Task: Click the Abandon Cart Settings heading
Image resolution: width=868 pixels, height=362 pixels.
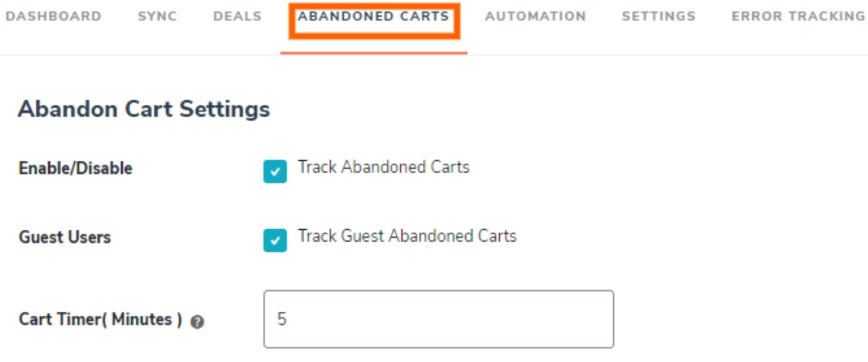Action: tap(144, 109)
